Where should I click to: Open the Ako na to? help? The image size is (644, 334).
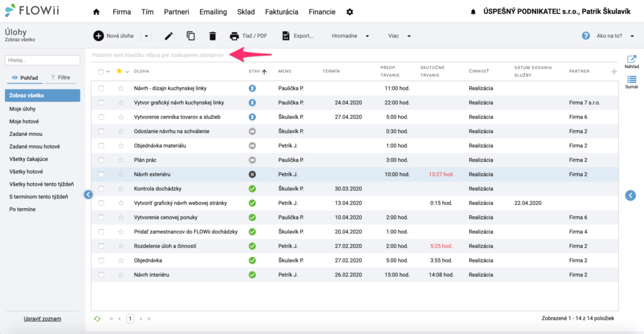tap(602, 36)
